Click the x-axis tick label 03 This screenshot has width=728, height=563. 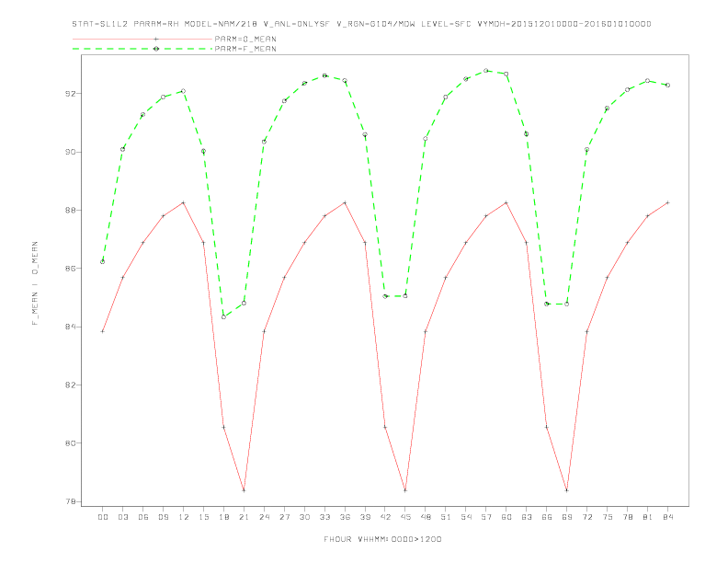[x=123, y=517]
